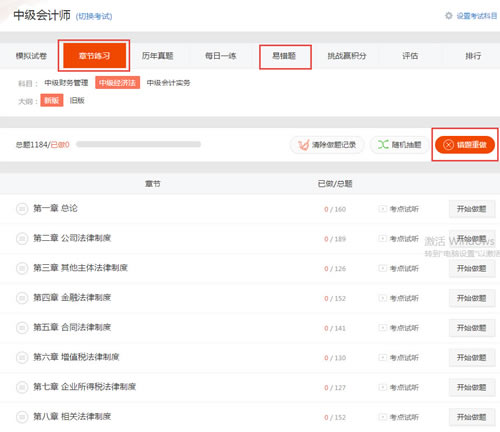Select the 中级会计实务 subject
The image size is (500, 432).
tap(168, 83)
